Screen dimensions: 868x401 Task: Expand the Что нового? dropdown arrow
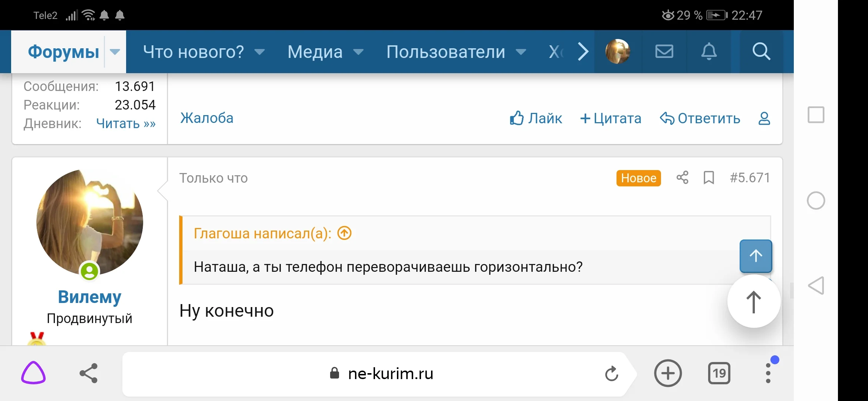260,52
